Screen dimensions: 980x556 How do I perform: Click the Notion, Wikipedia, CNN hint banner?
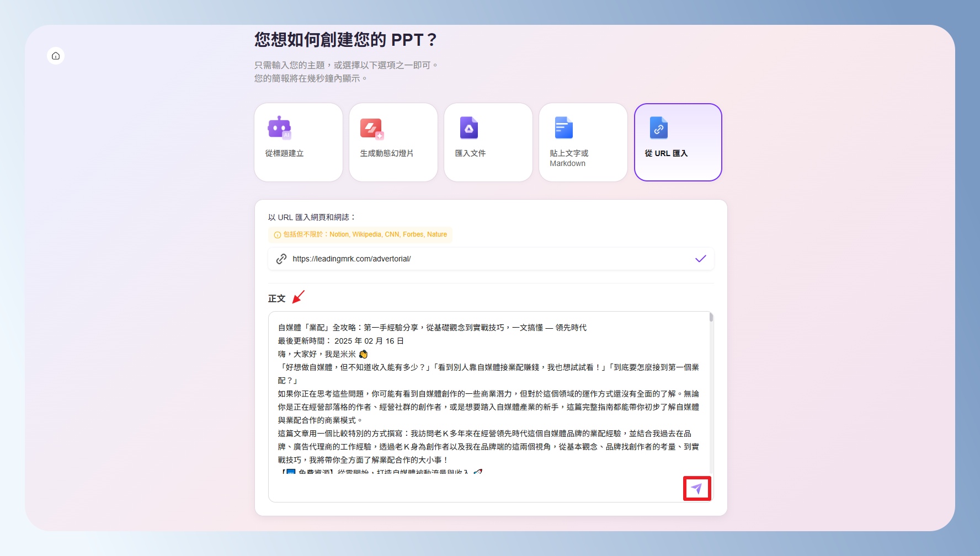click(x=364, y=234)
